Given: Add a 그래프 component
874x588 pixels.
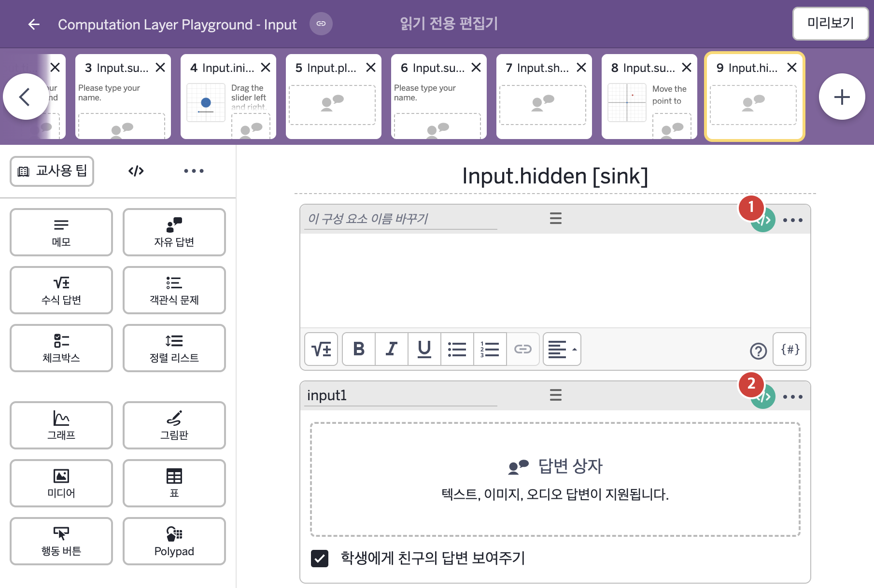Looking at the screenshot, I should point(61,425).
